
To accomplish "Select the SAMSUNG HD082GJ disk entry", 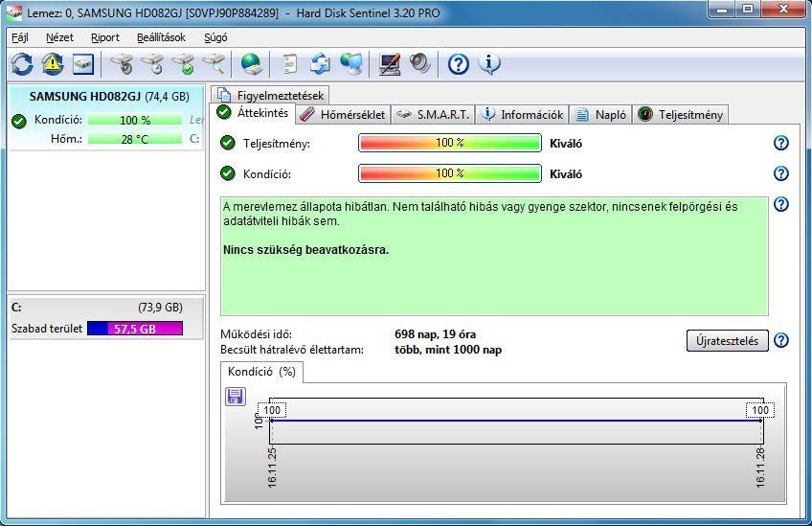I will point(106,118).
